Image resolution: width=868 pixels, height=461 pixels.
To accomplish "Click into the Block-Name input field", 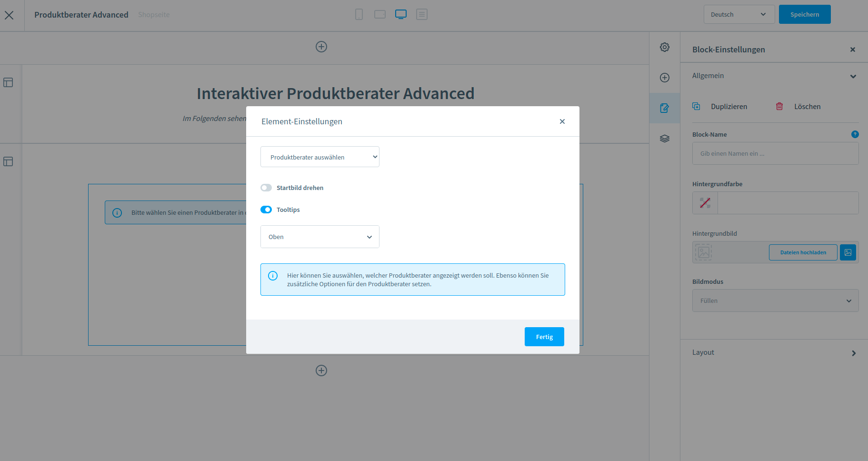I will click(x=775, y=153).
